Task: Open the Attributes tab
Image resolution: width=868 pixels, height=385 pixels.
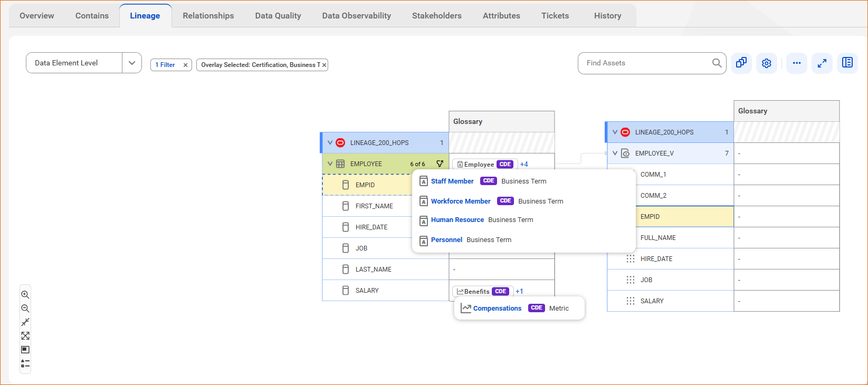Action: coord(501,16)
